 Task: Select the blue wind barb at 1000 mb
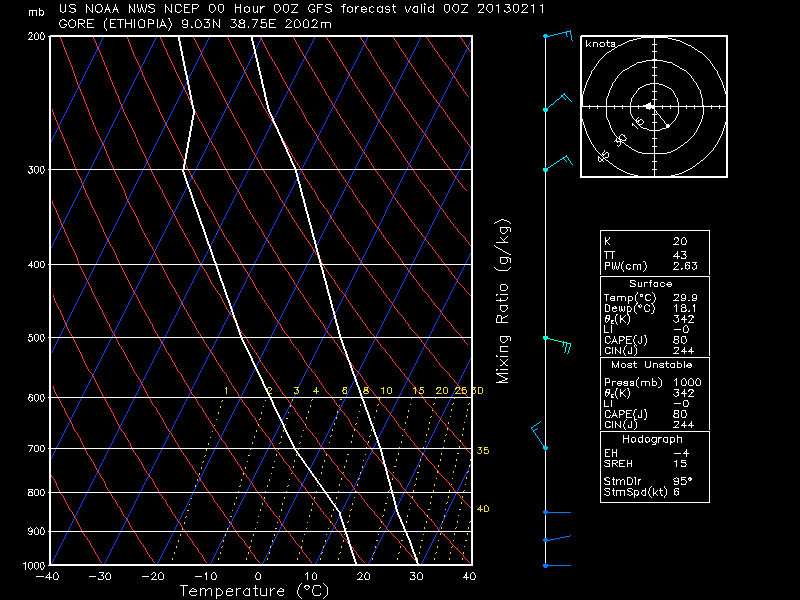557,565
